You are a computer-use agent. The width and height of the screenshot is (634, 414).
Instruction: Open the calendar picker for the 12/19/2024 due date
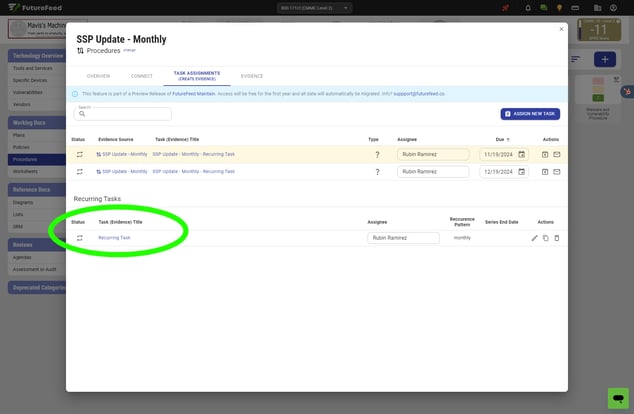[521, 172]
